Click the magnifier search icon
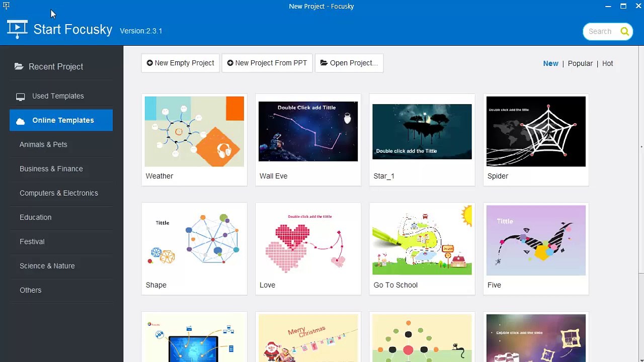This screenshot has height=362, width=644. click(x=624, y=31)
